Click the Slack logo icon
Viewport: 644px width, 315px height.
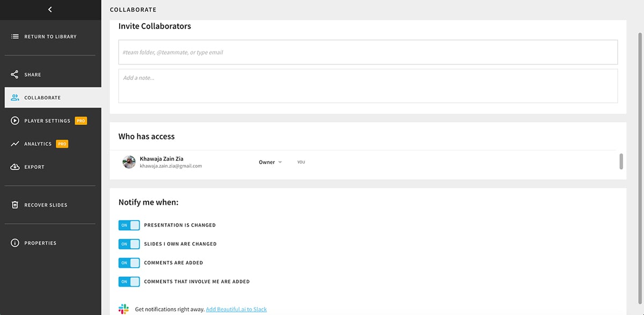pyautogui.click(x=123, y=309)
